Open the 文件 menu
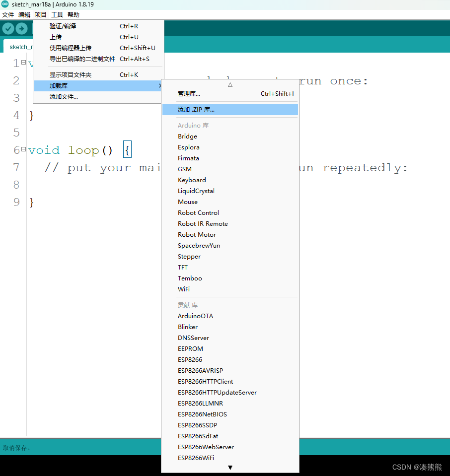Image resolution: width=450 pixels, height=476 pixels. coord(8,14)
